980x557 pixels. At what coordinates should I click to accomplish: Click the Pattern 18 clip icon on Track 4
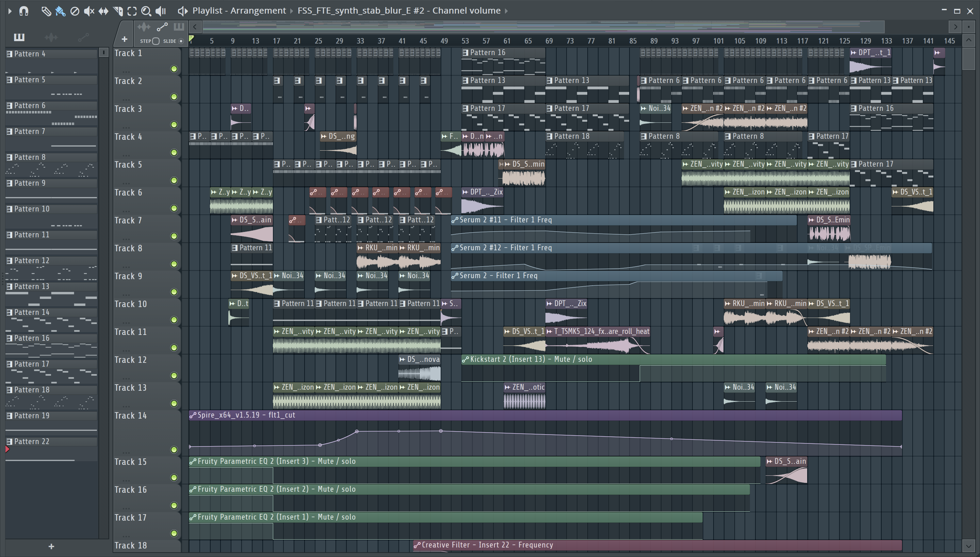pyautogui.click(x=549, y=137)
